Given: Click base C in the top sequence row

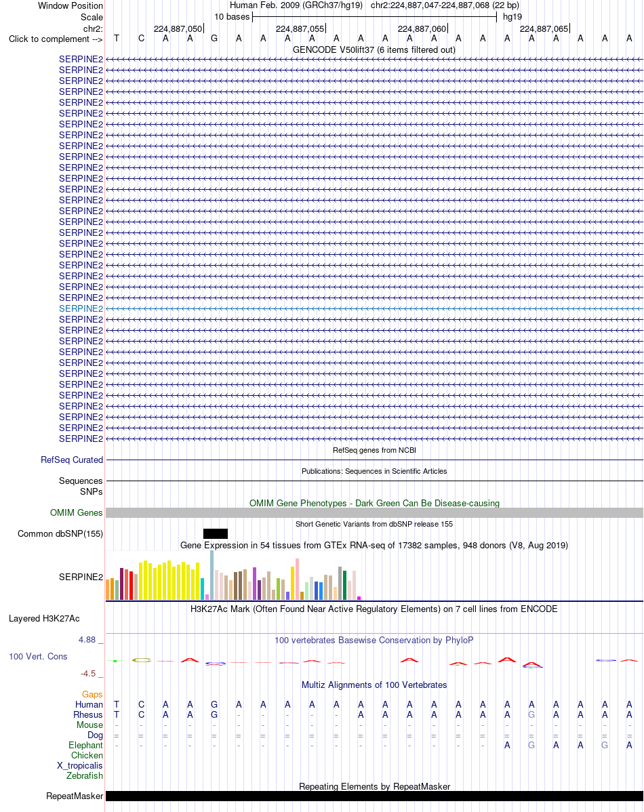Looking at the screenshot, I should pyautogui.click(x=141, y=39).
